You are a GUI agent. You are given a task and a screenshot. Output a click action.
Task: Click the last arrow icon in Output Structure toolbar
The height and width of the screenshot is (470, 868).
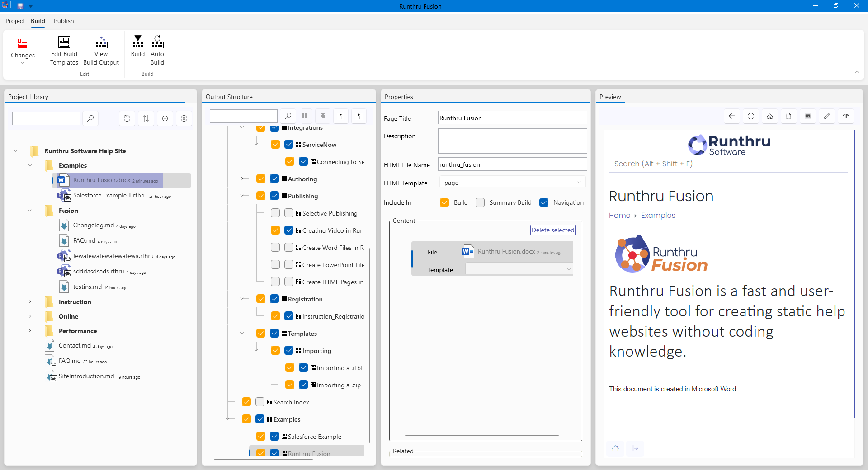359,116
